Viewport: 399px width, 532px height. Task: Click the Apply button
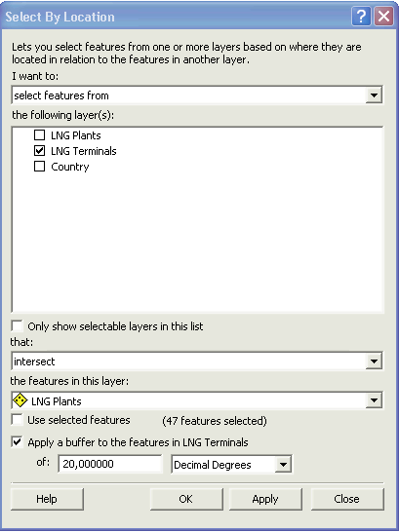click(265, 499)
